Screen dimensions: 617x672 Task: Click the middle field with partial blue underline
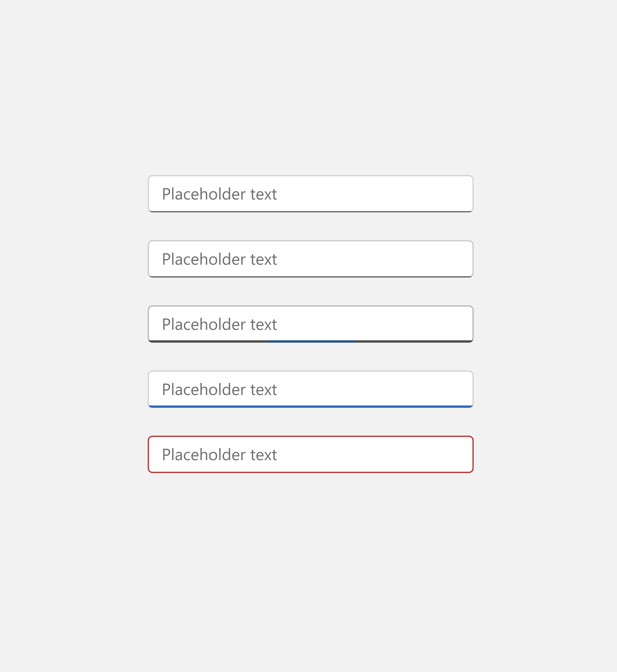(310, 324)
